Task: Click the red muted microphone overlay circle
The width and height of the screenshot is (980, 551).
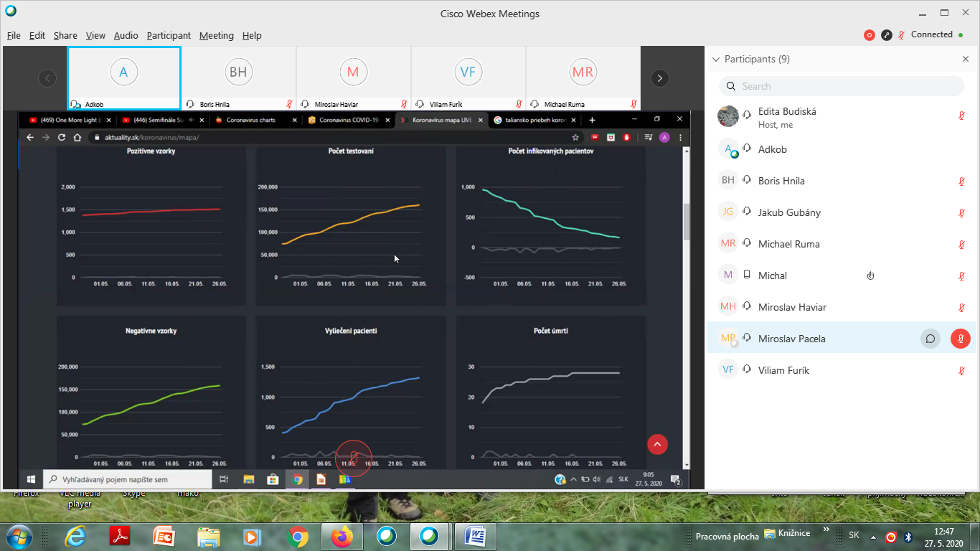Action: [x=354, y=457]
